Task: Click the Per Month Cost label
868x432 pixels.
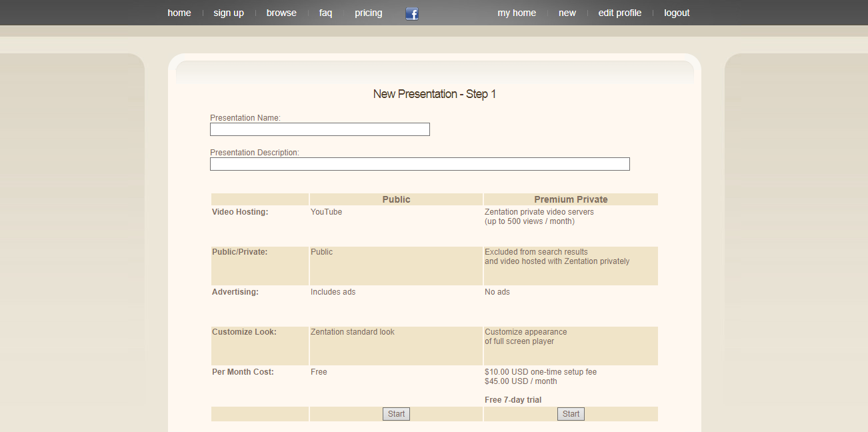Action: click(x=243, y=372)
